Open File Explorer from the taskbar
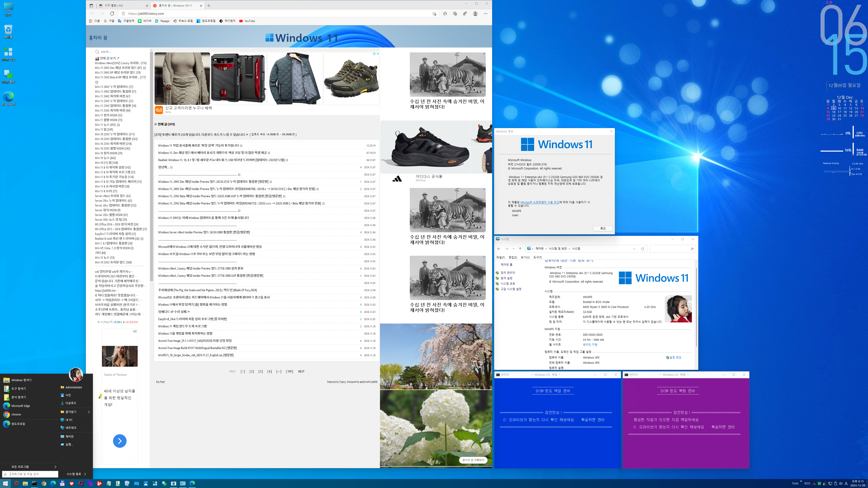Image resolution: width=868 pixels, height=488 pixels. pos(25,483)
